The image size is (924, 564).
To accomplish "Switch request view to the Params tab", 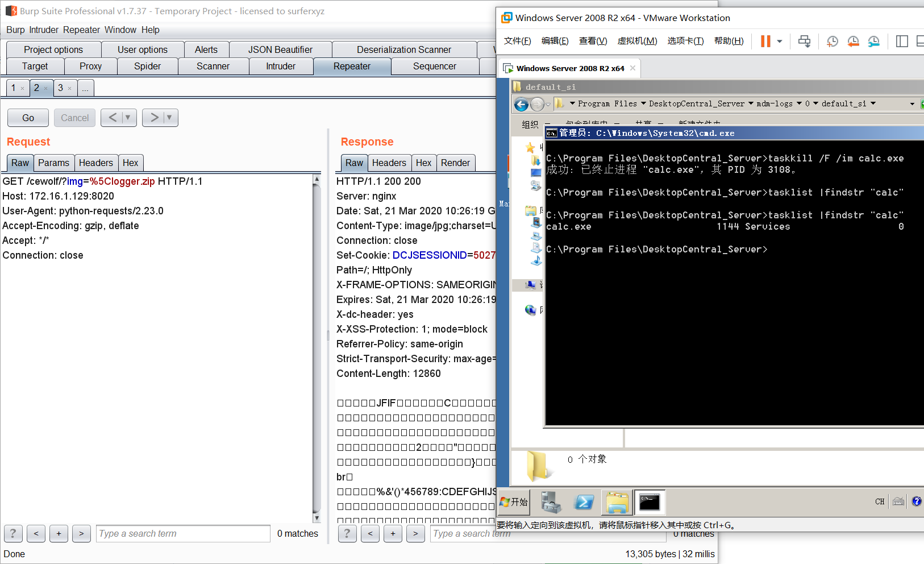I will [x=53, y=163].
